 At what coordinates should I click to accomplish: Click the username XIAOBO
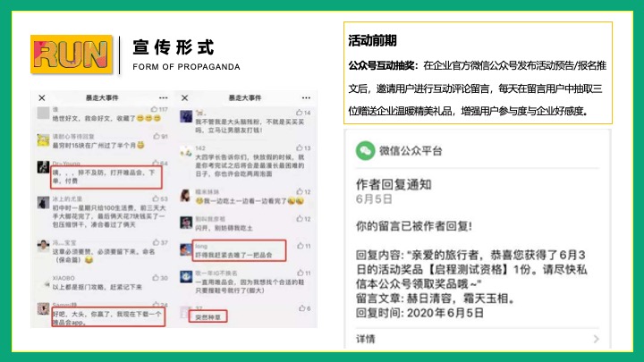coord(64,278)
